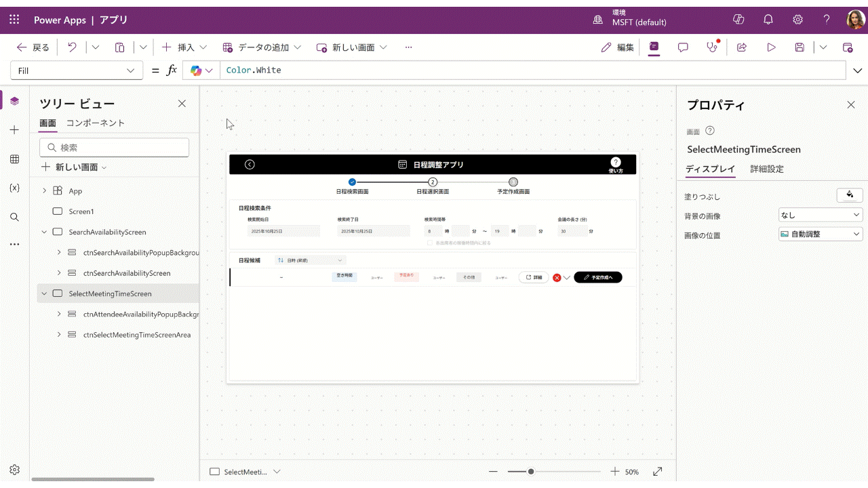This screenshot has height=488, width=868.
Task: Open the Comments icon in toolbar
Action: click(x=683, y=47)
